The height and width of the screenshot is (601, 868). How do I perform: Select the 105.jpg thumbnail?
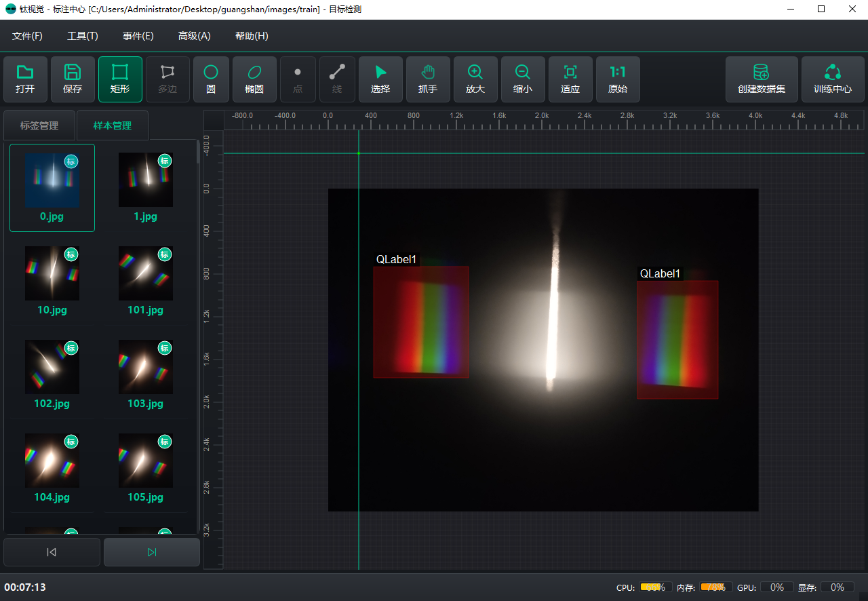(146, 461)
